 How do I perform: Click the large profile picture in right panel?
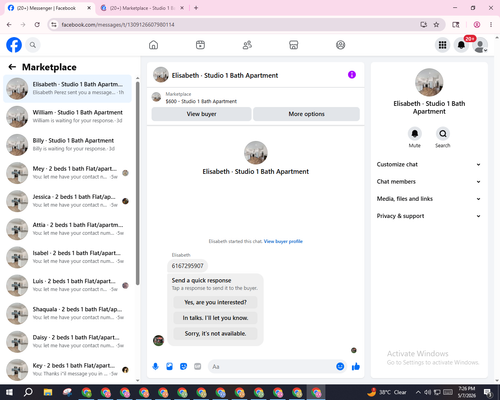click(x=429, y=82)
